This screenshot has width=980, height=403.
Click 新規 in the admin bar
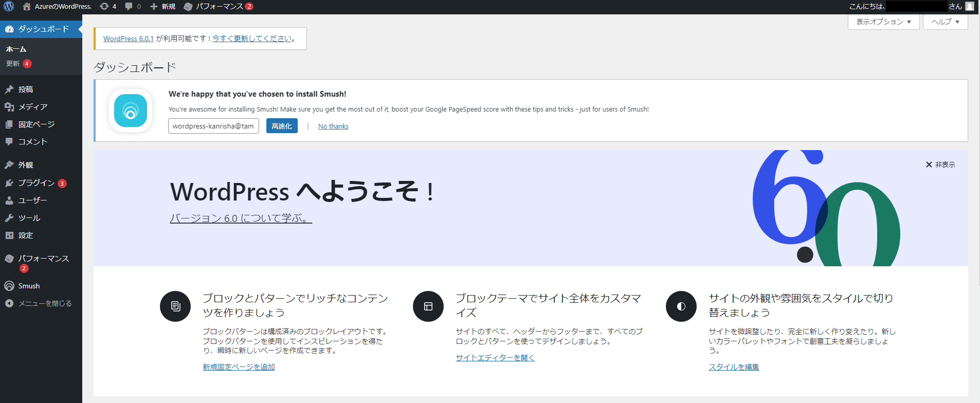[168, 7]
